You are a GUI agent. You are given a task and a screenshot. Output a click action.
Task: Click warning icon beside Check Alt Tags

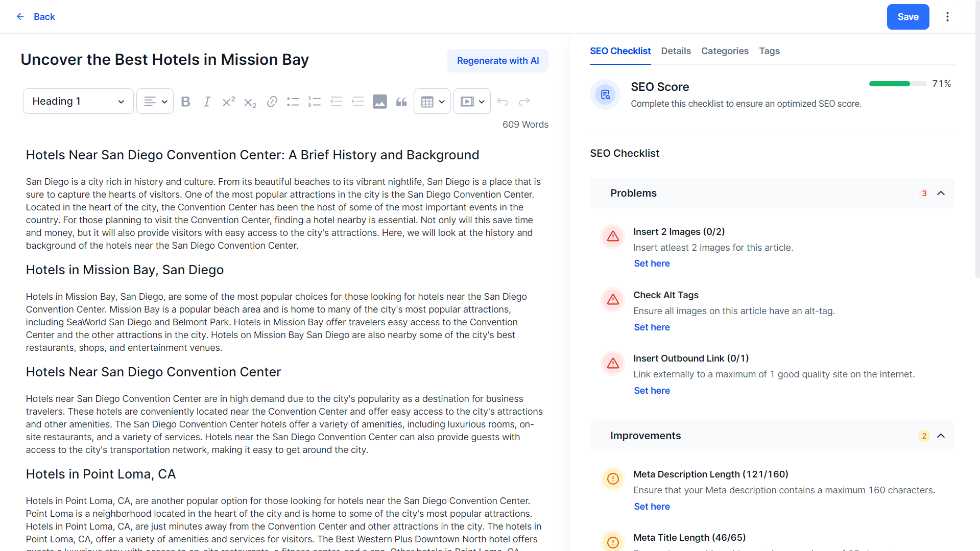pos(613,300)
